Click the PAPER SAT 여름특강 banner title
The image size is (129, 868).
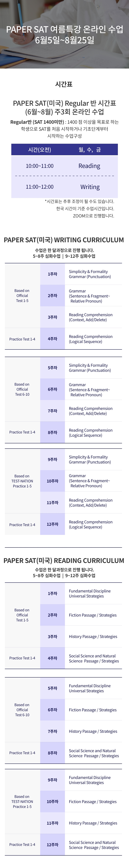coord(65,35)
